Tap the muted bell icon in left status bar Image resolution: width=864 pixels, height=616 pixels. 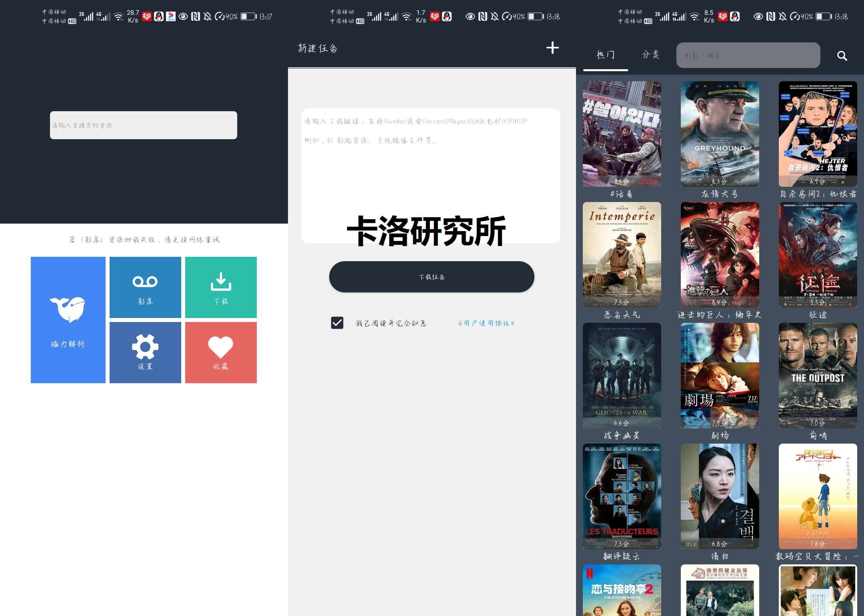point(207,16)
